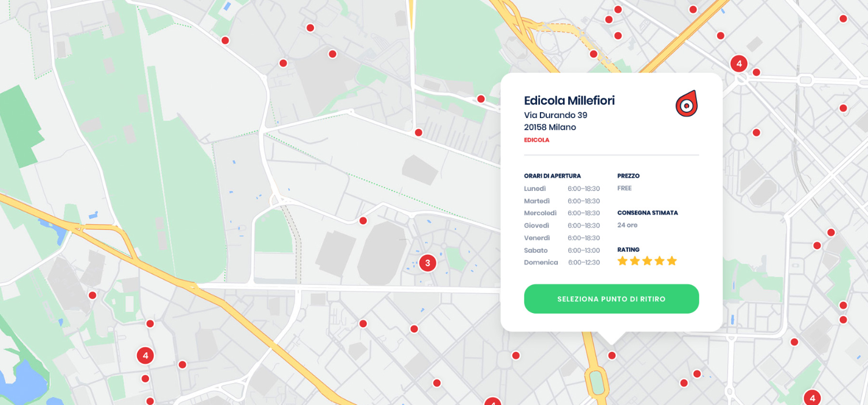Screen dimensions: 868x405
Task: Click the Orari di Apertura heading
Action: [x=552, y=176]
